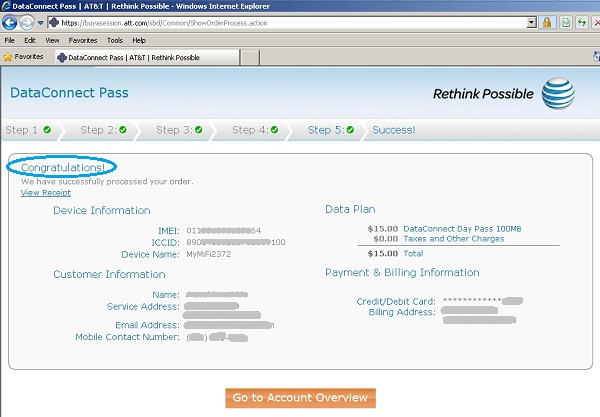
Task: Click DataConnect Day Pass 100MB plan text
Action: 462,229
